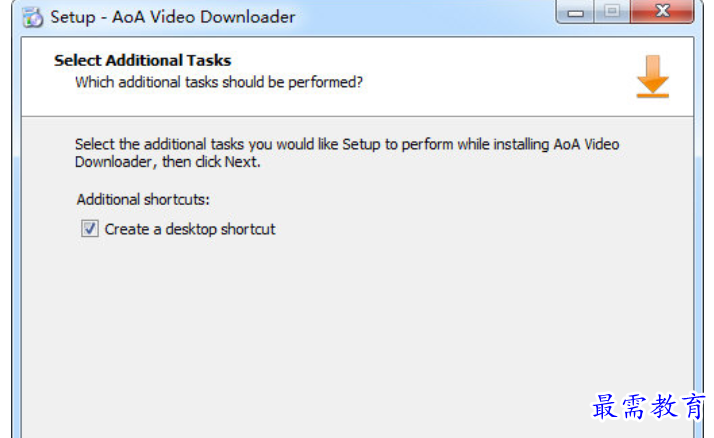Uncheck the Create a desktop shortcut checkbox
The image size is (714, 438).
pyautogui.click(x=90, y=229)
